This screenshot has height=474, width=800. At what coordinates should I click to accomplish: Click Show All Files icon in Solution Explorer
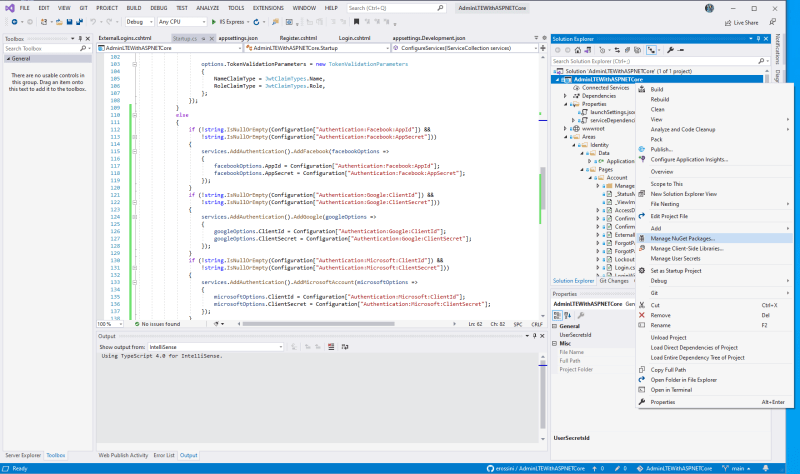click(x=637, y=50)
